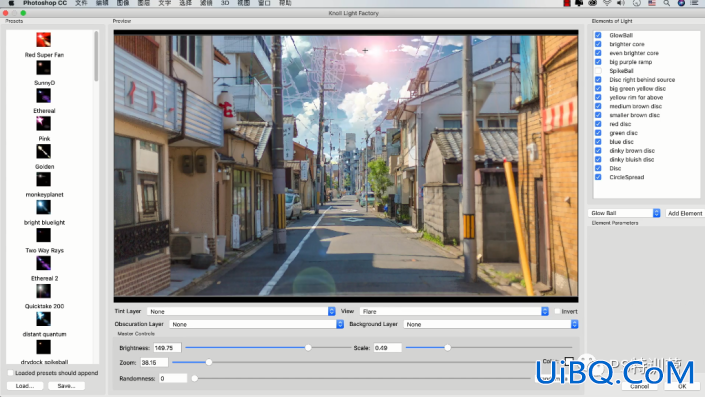
Task: Enable Loaded presets should append
Action: click(10, 373)
